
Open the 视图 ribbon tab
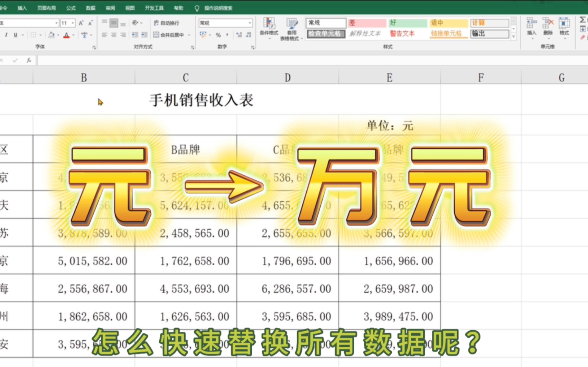click(x=130, y=8)
